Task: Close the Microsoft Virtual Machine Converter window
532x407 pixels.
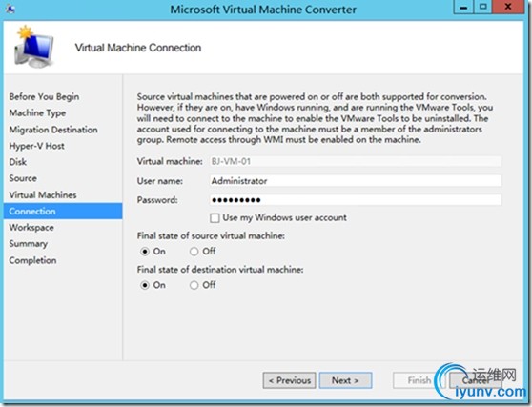Action: [x=508, y=7]
